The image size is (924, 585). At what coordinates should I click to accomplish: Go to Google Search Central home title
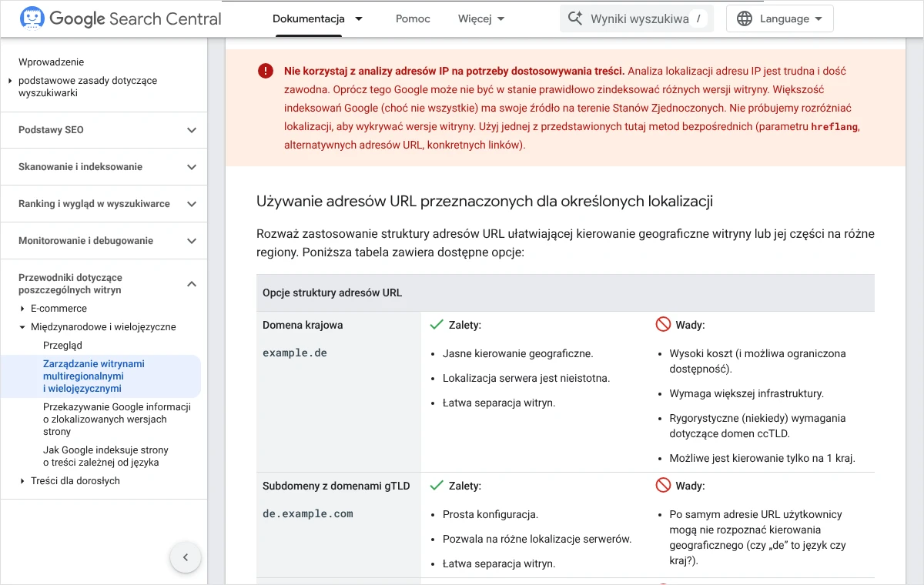point(136,18)
